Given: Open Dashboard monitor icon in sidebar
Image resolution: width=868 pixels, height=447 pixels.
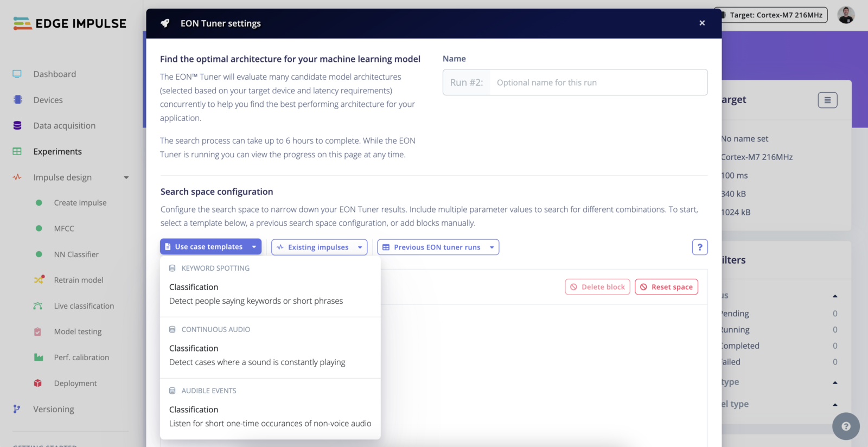Looking at the screenshot, I should [17, 74].
